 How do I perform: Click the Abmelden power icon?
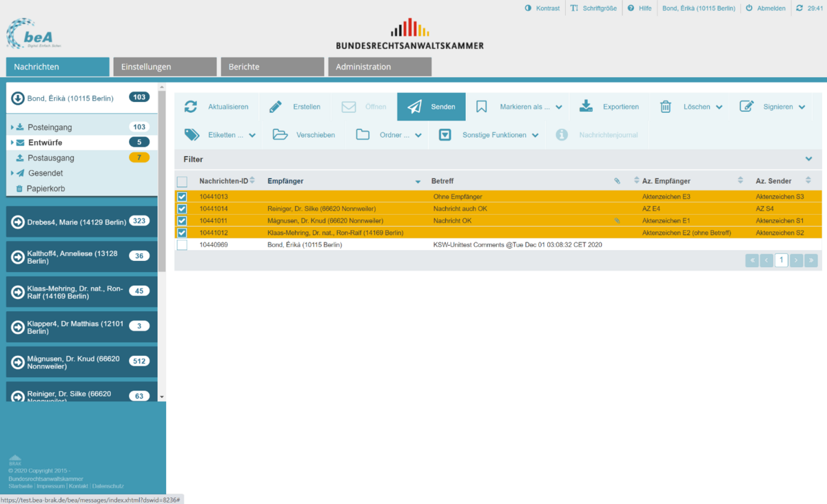749,8
